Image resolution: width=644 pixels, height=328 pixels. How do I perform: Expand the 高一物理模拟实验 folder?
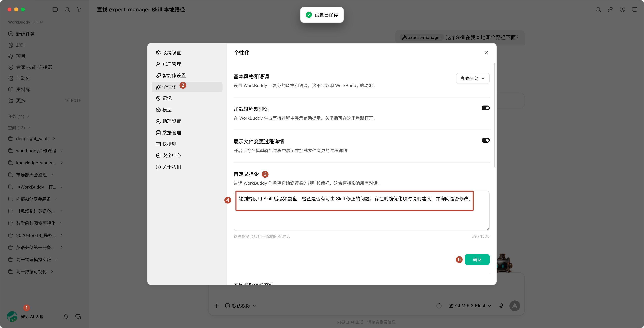coord(56,259)
